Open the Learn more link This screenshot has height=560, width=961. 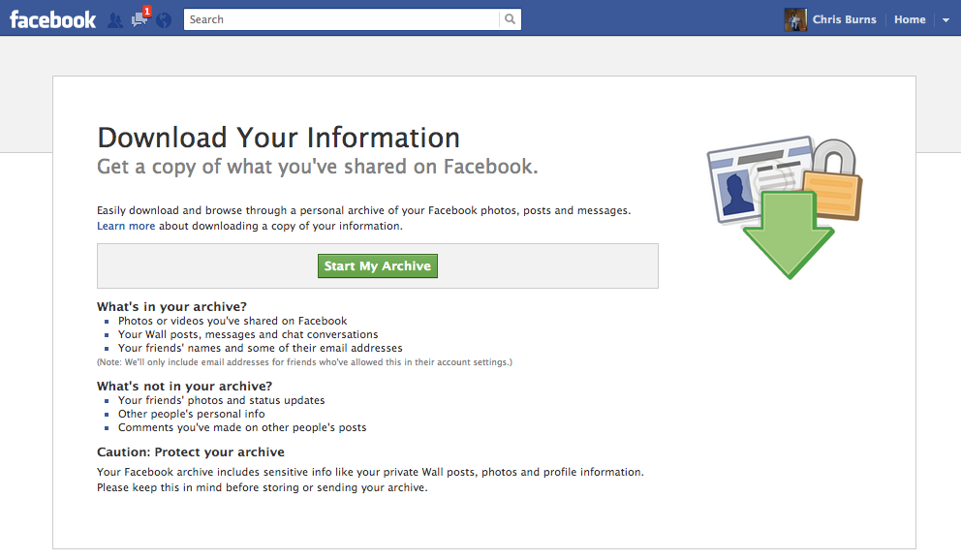(126, 225)
